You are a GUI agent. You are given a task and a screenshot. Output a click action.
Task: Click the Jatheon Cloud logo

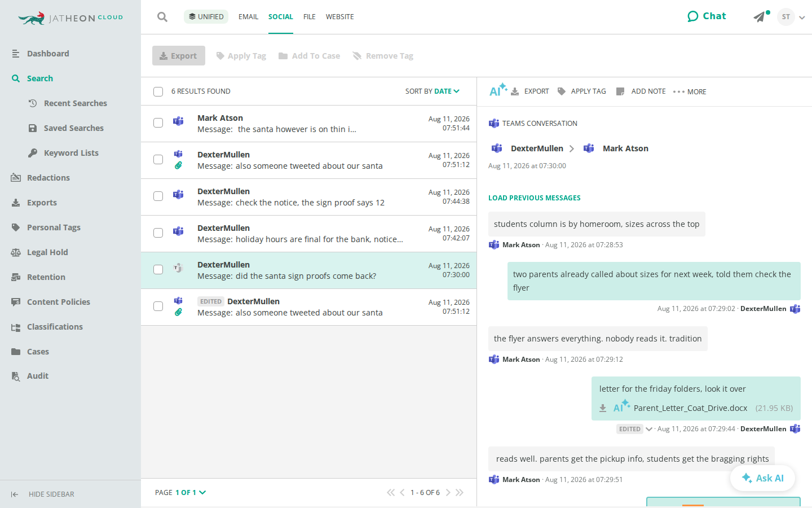click(70, 18)
